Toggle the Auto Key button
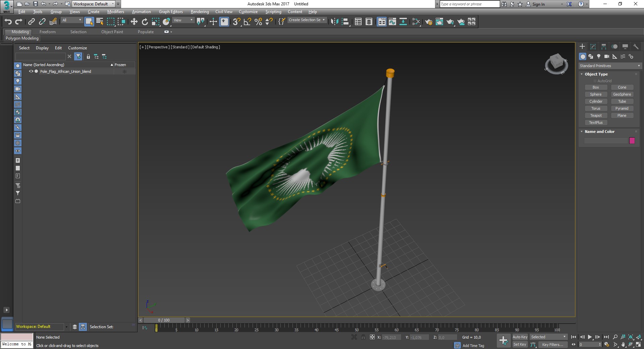The image size is (644, 349). (520, 337)
